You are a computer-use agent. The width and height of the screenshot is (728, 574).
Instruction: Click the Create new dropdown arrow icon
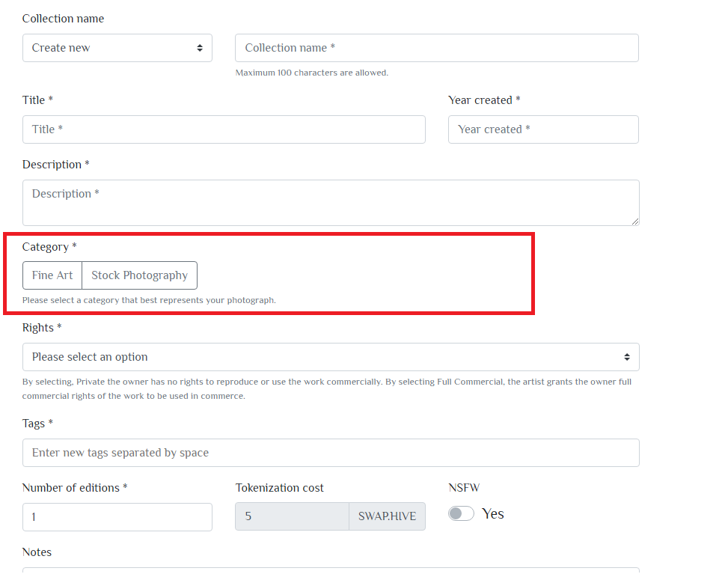(200, 48)
